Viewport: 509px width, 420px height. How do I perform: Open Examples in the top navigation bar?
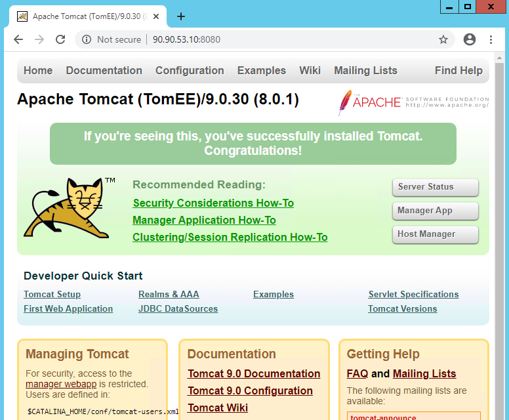click(261, 70)
